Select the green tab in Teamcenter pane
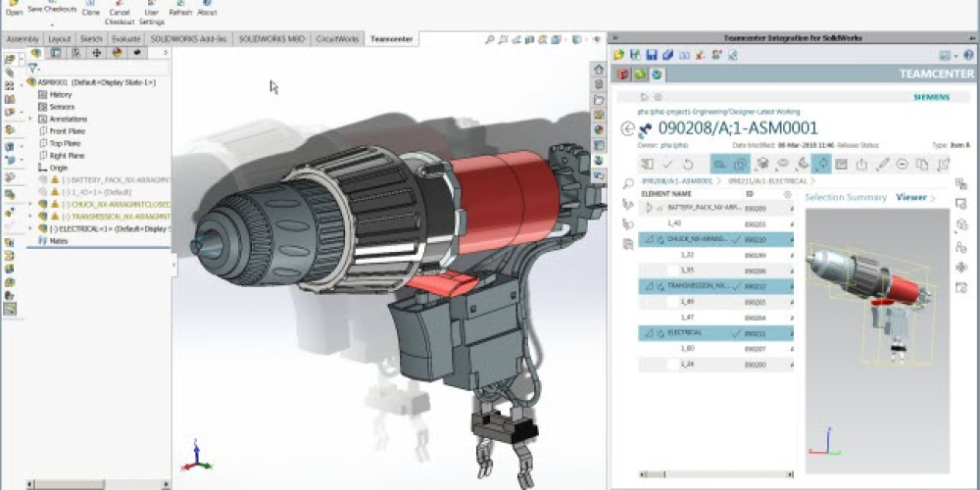Screen dimensions: 980x490 640,75
